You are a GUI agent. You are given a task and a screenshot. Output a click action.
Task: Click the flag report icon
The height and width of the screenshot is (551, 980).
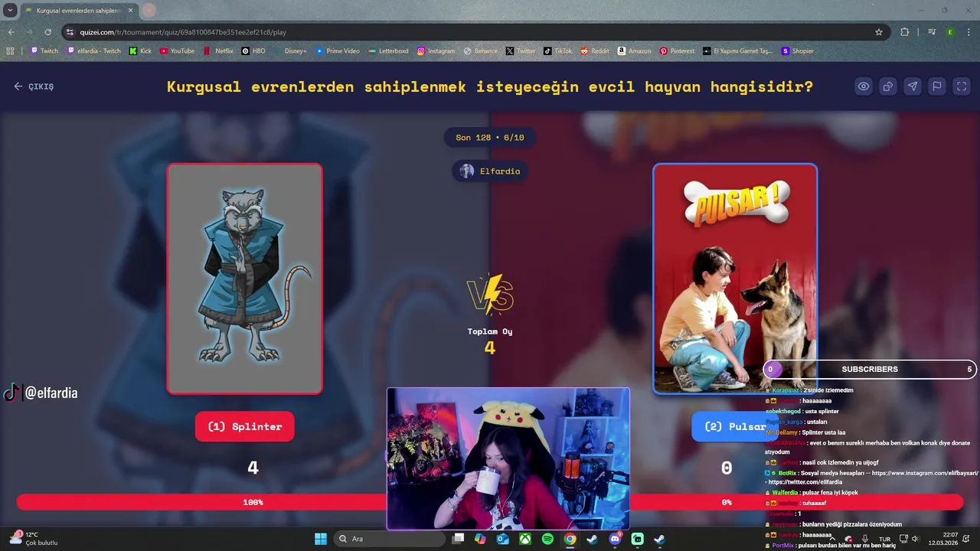coord(937,86)
